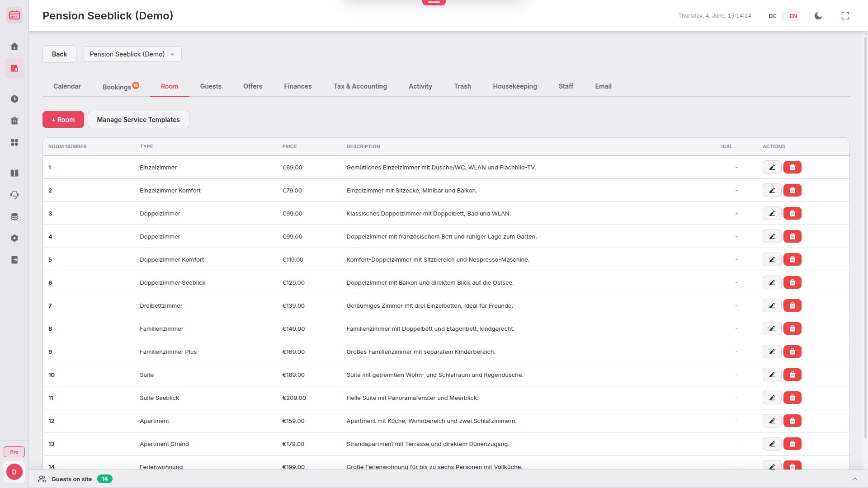
Task: Edit room 10 Suite pencil icon
Action: click(772, 375)
